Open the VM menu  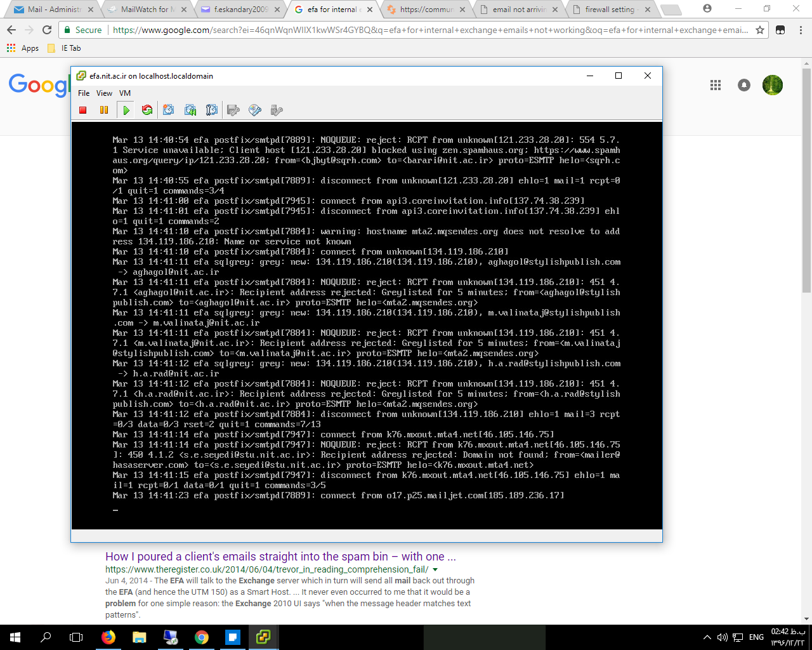point(124,93)
